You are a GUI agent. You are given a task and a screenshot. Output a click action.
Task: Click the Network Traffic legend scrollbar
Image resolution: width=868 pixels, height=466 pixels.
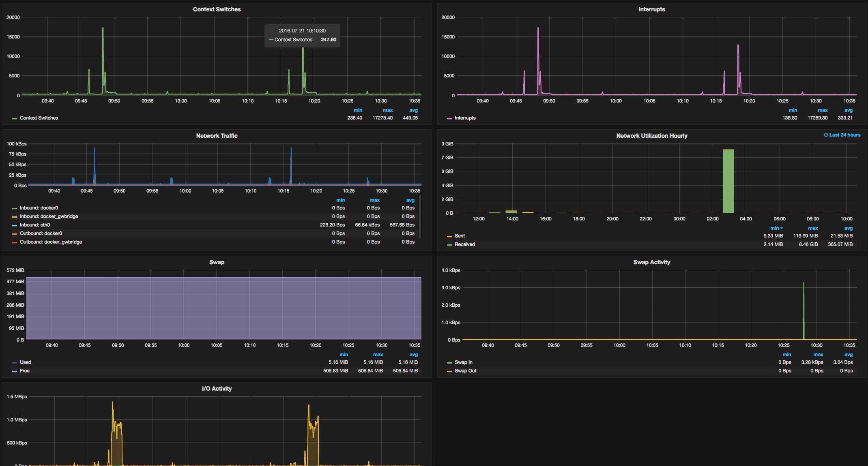tap(420, 217)
